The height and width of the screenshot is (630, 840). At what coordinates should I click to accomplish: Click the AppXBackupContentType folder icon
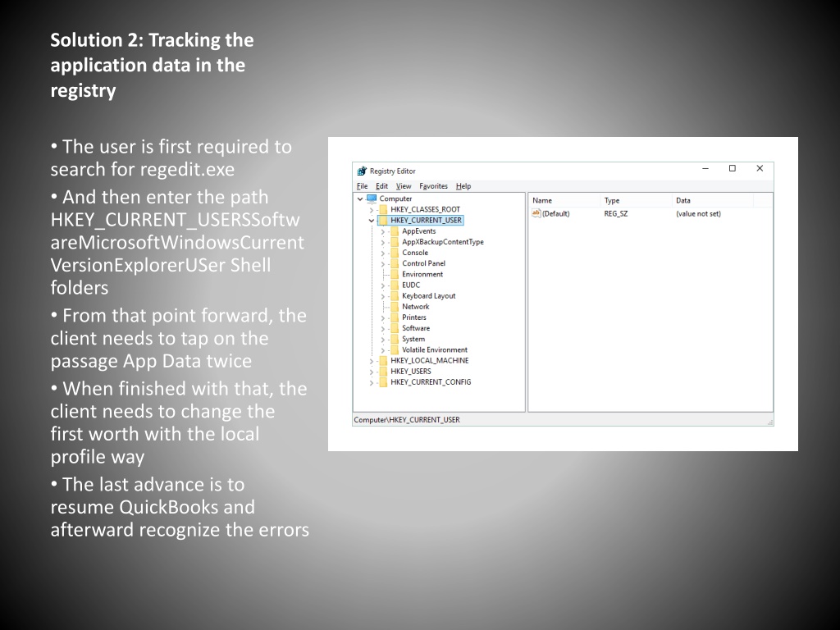tap(395, 242)
